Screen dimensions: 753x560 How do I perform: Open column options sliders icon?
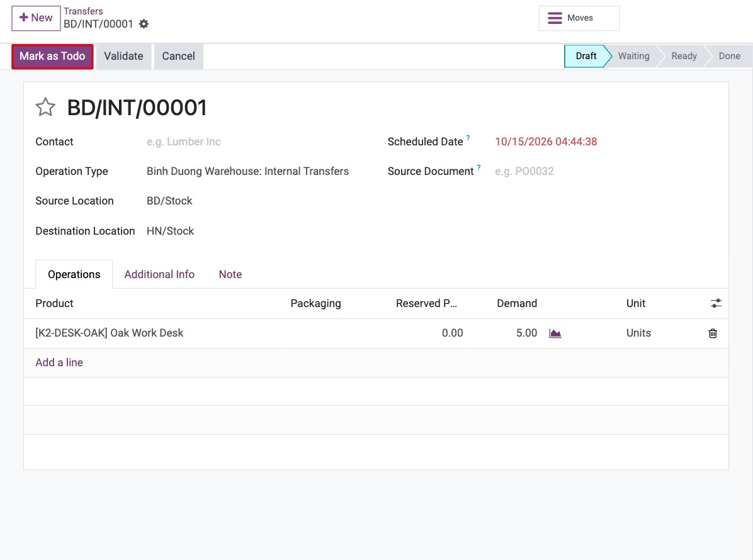click(x=716, y=303)
